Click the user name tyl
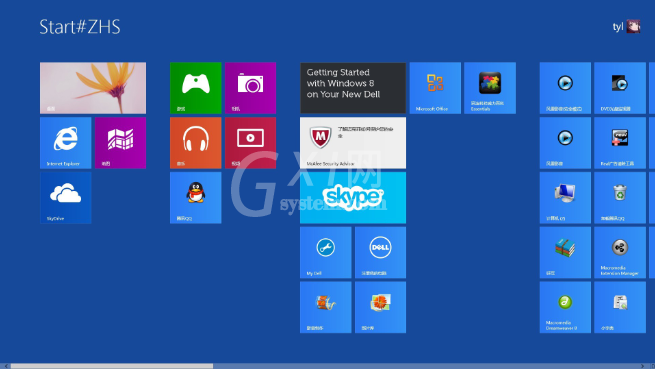 [618, 27]
